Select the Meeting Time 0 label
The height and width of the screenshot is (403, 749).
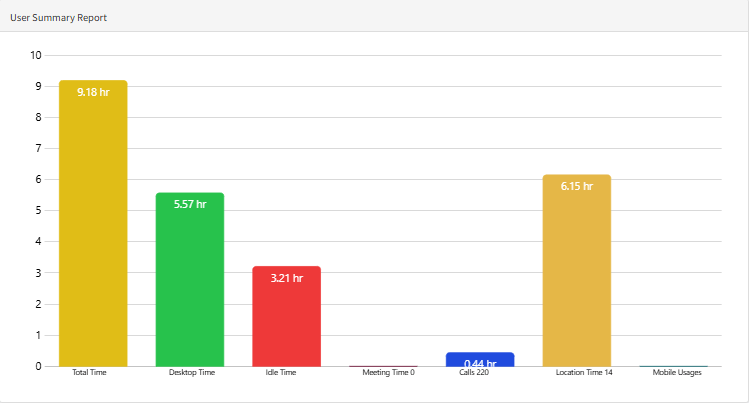click(388, 373)
